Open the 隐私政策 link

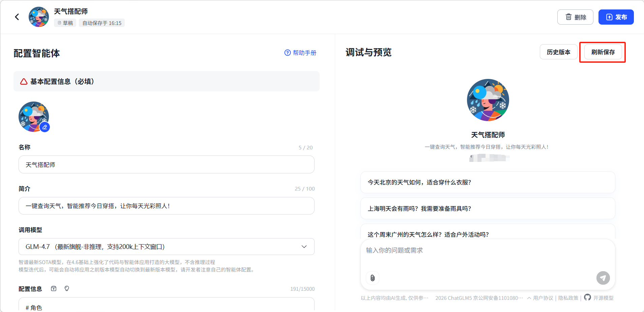pos(568,298)
